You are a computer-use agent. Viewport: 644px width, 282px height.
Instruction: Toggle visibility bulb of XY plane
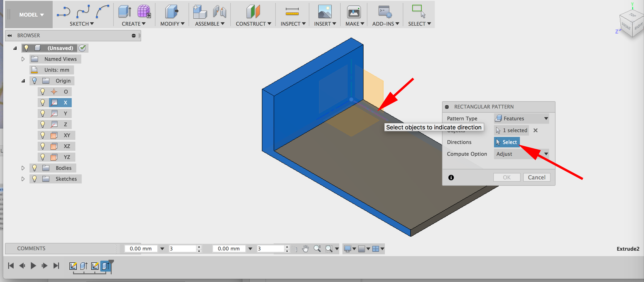[43, 135]
